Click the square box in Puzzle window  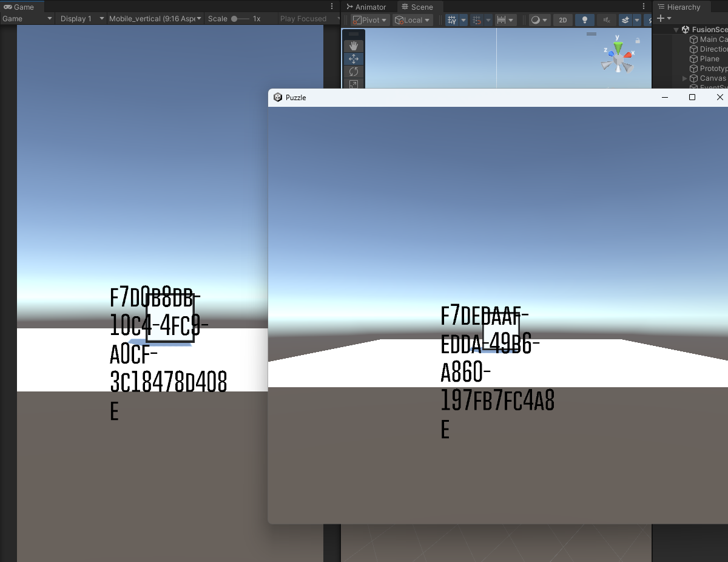[500, 332]
